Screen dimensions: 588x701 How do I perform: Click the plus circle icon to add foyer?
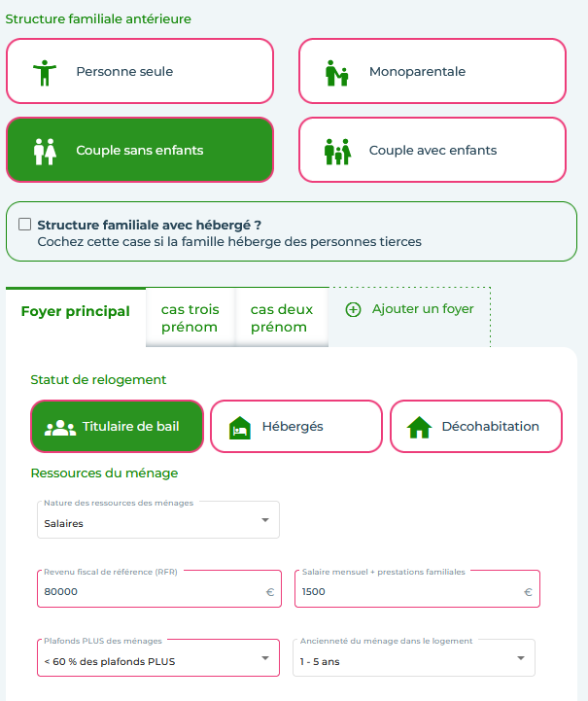click(353, 309)
